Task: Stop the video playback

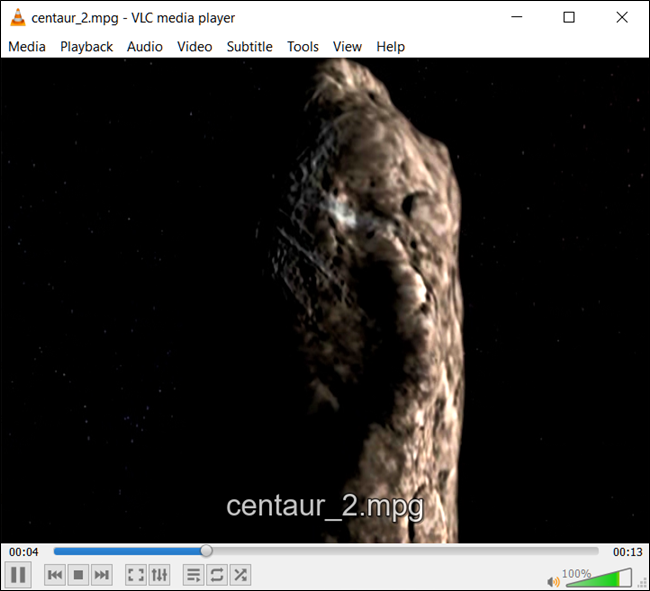Action: (x=78, y=575)
